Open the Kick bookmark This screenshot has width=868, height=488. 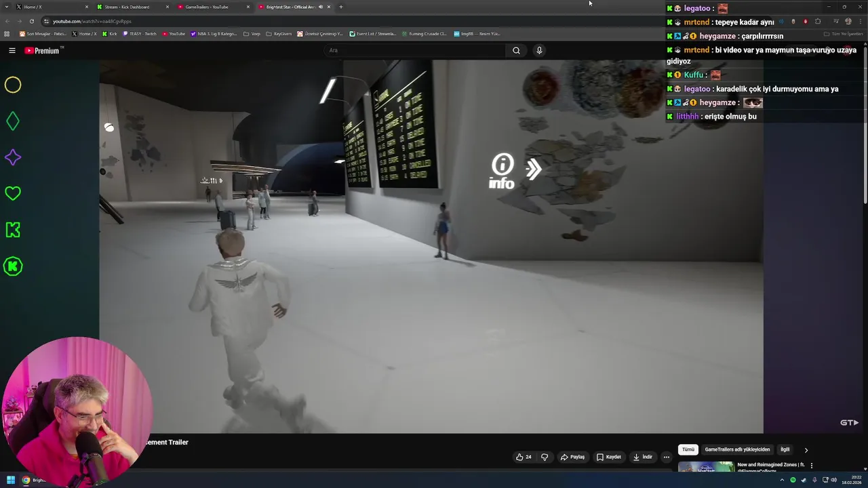(x=109, y=33)
